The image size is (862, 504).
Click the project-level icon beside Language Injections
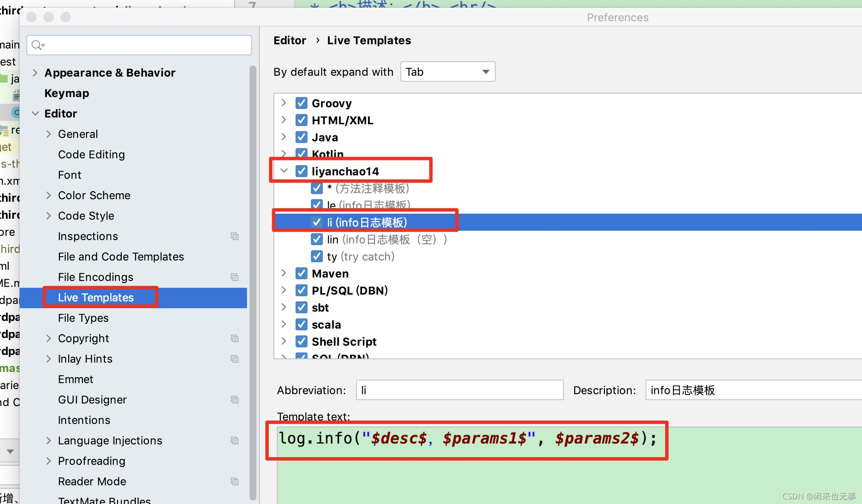point(235,441)
